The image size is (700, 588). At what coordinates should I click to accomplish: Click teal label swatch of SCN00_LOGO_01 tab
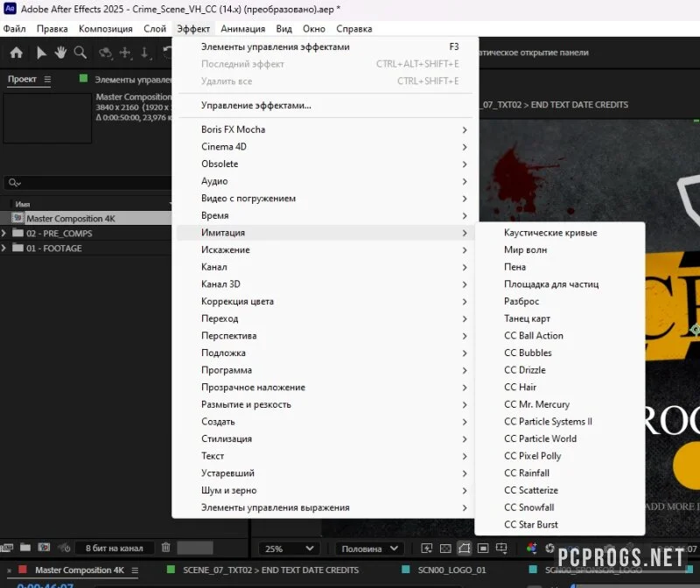point(406,570)
